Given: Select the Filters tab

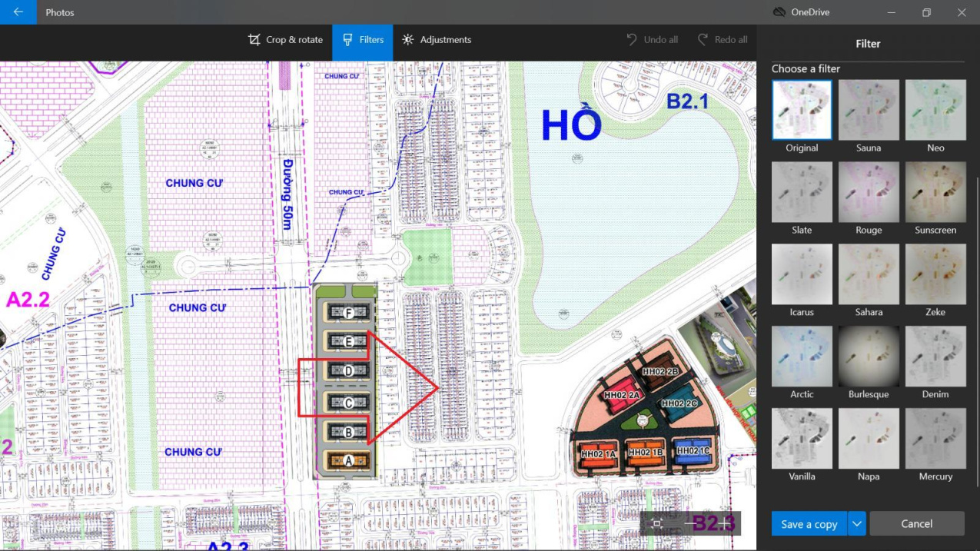Looking at the screenshot, I should tap(363, 40).
